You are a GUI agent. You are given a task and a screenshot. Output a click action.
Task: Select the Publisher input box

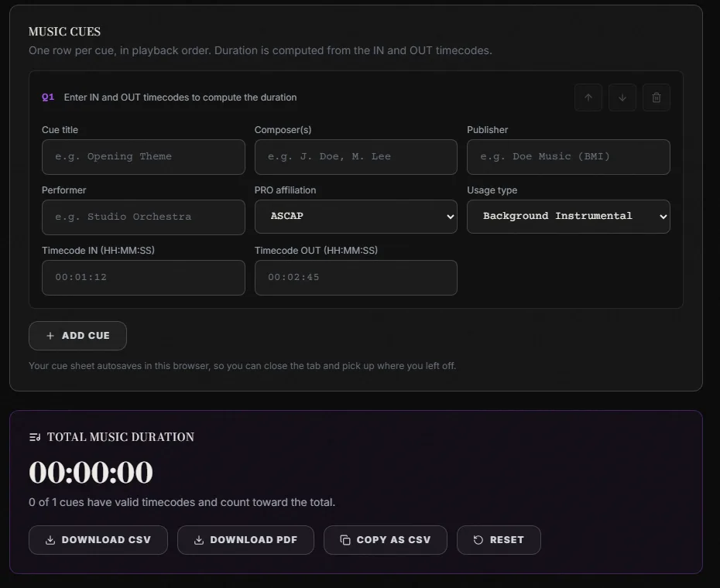coord(568,157)
